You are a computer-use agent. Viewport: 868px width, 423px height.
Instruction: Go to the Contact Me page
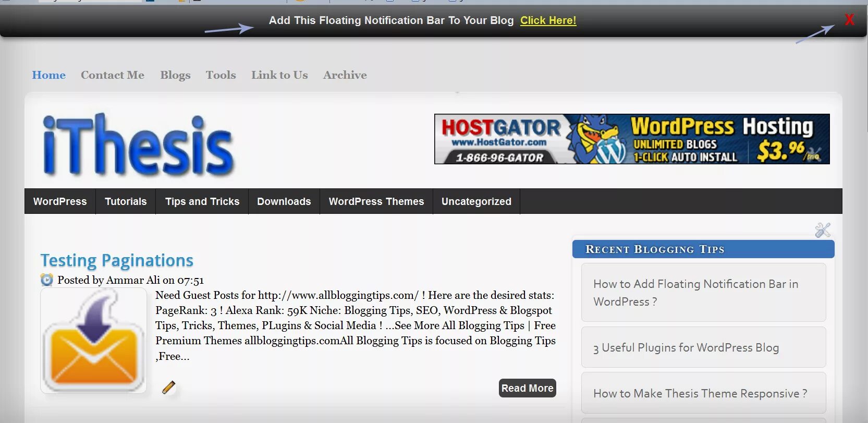113,75
